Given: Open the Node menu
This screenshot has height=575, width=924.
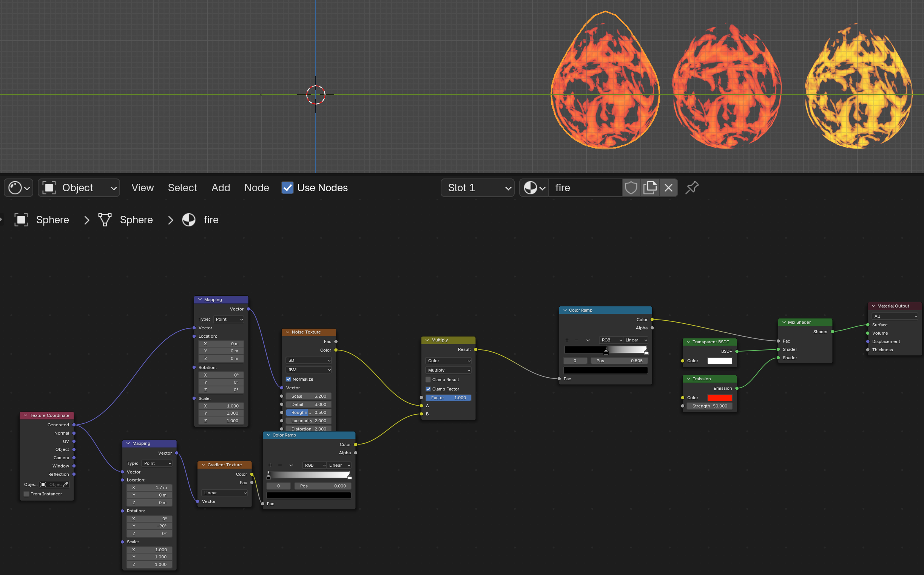Looking at the screenshot, I should tap(256, 188).
